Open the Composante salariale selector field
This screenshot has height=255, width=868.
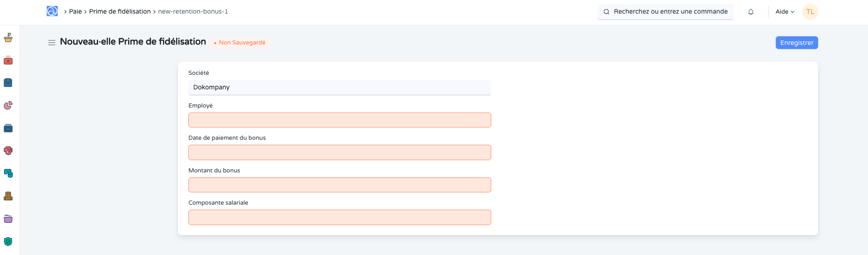tap(340, 217)
